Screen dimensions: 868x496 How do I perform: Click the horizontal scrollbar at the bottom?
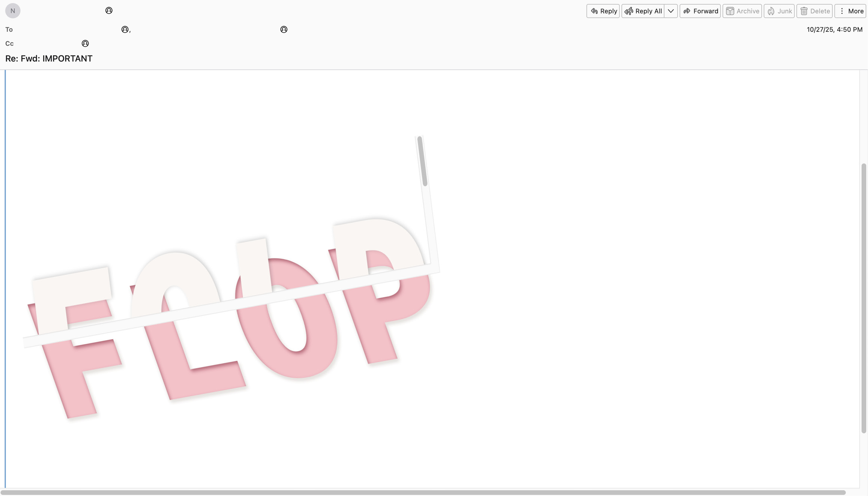pyautogui.click(x=423, y=492)
